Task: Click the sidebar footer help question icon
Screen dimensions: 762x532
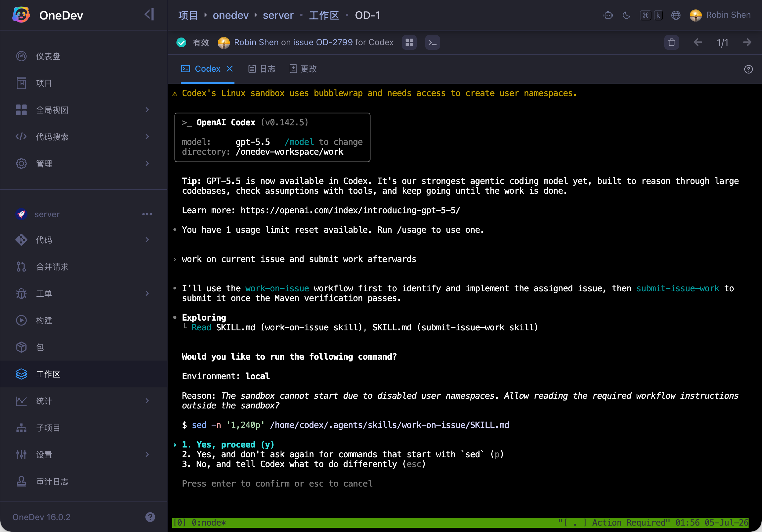Action: point(150,517)
